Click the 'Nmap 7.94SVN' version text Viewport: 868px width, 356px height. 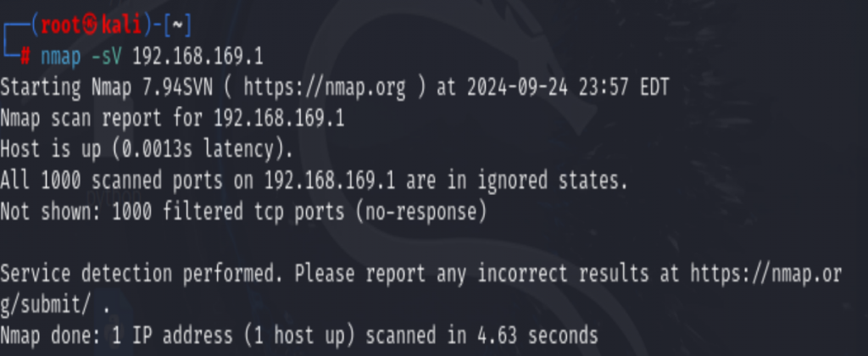click(x=152, y=87)
